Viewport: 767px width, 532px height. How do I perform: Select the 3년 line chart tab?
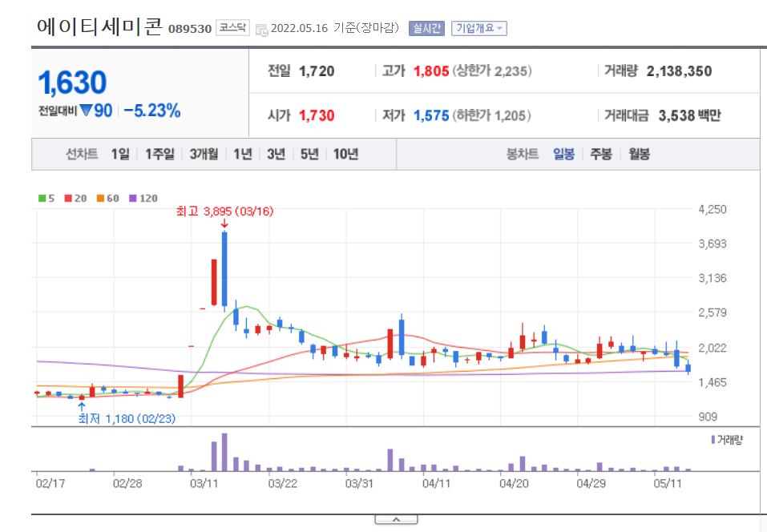(276, 155)
